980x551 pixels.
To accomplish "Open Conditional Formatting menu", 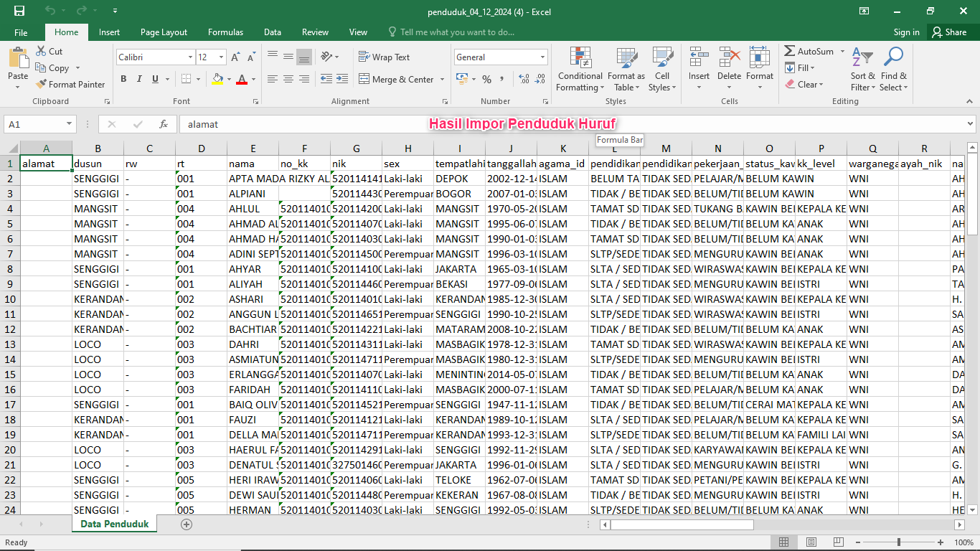I will click(580, 70).
